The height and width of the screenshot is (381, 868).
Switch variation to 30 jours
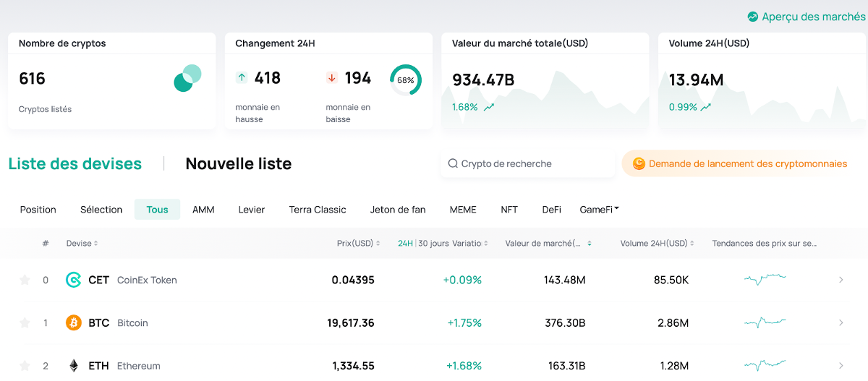pos(433,244)
